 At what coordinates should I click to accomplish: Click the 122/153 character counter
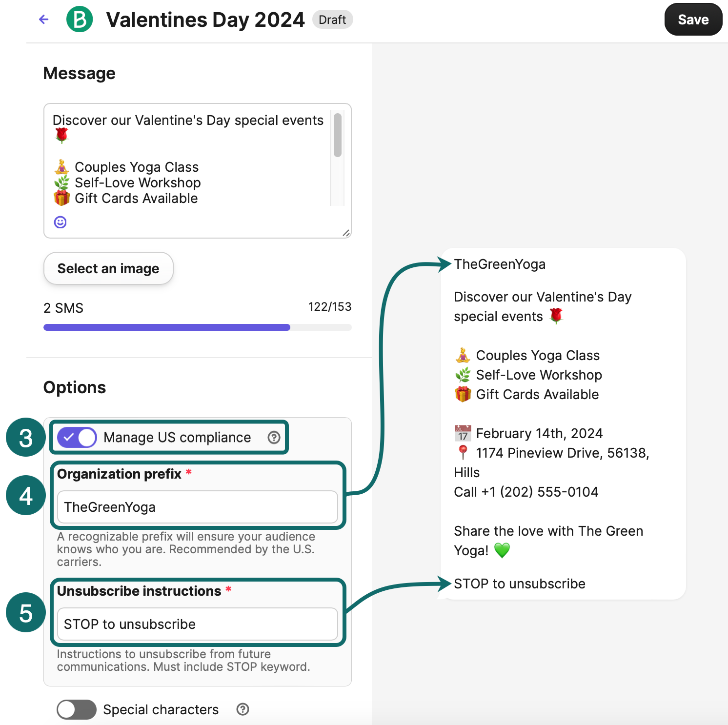(330, 306)
